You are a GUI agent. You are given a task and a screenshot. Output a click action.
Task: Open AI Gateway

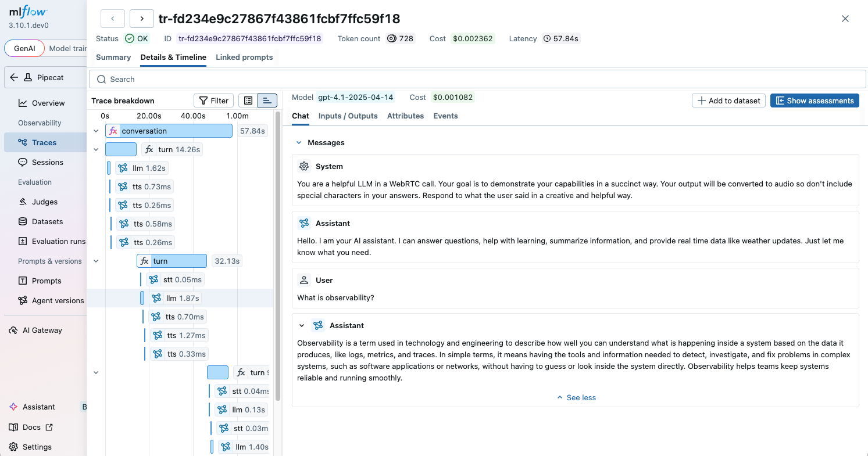click(x=42, y=330)
